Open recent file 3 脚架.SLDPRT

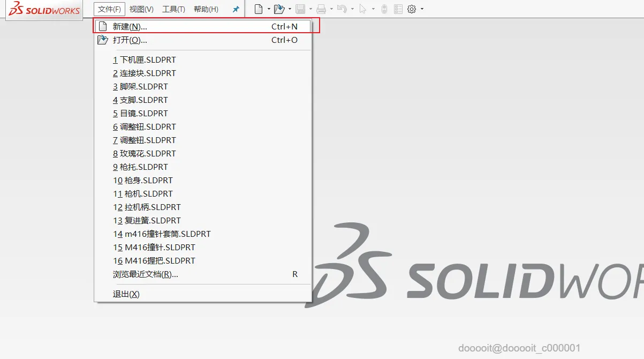[203, 86]
